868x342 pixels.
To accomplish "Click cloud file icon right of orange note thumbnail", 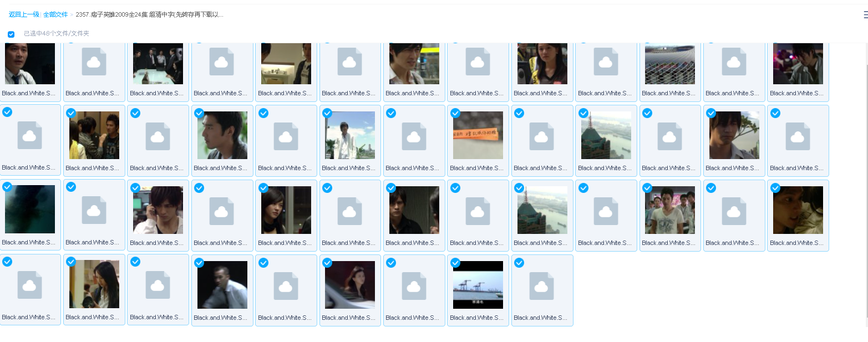I will coord(541,135).
